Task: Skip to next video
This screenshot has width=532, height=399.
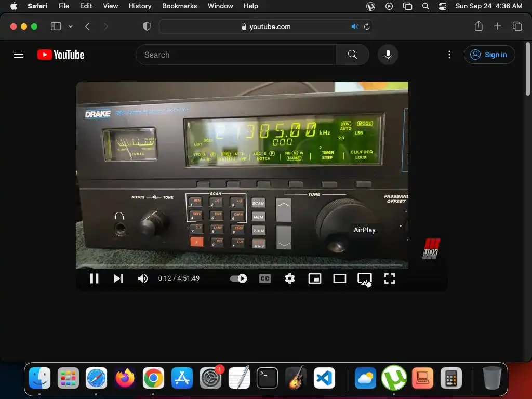Action: tap(118, 278)
